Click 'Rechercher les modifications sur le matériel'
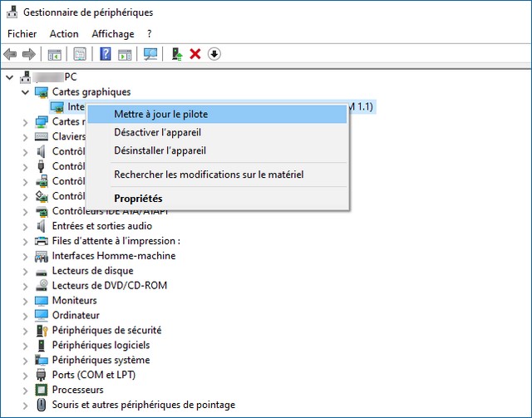This screenshot has width=532, height=418. pyautogui.click(x=209, y=175)
